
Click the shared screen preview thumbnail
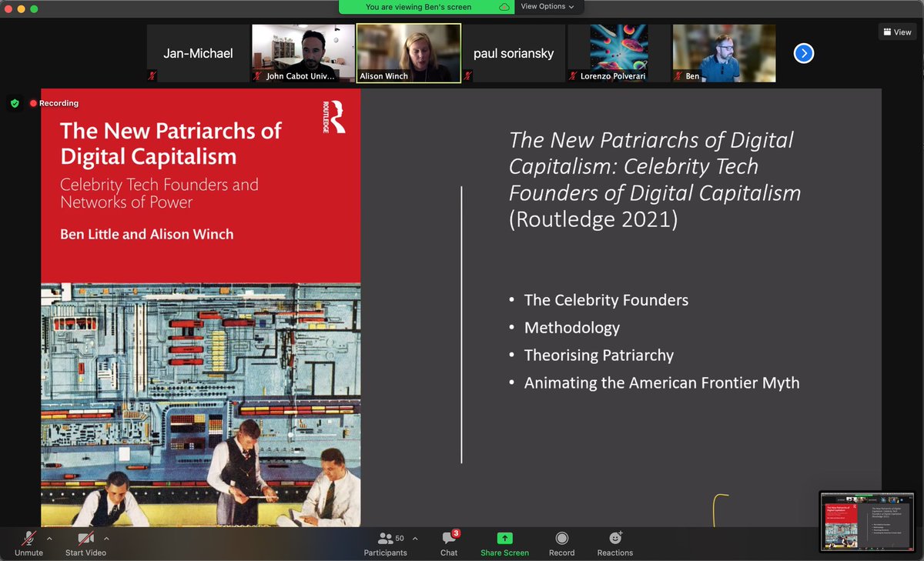click(x=867, y=521)
